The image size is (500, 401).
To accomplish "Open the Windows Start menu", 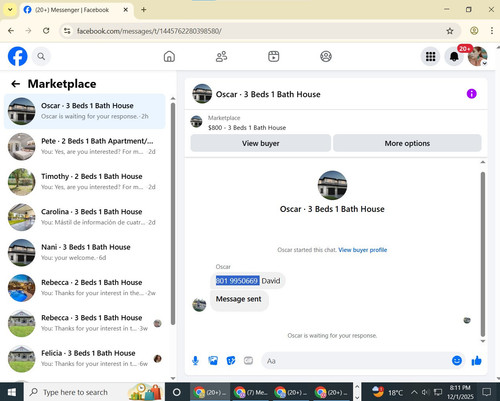I will (11, 392).
